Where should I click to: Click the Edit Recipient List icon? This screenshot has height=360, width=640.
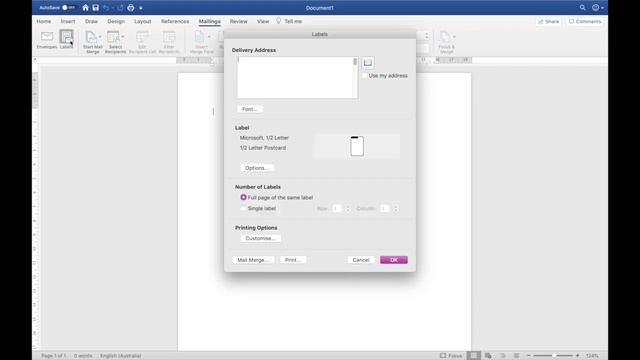[x=142, y=37]
